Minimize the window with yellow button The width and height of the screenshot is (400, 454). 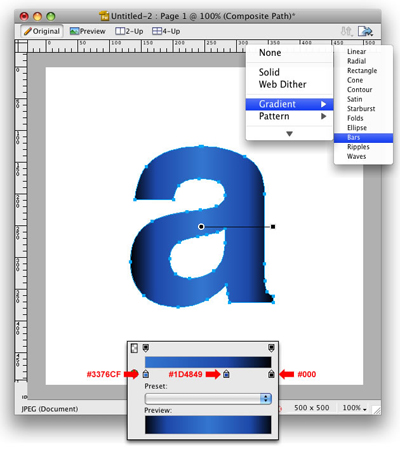click(x=37, y=16)
